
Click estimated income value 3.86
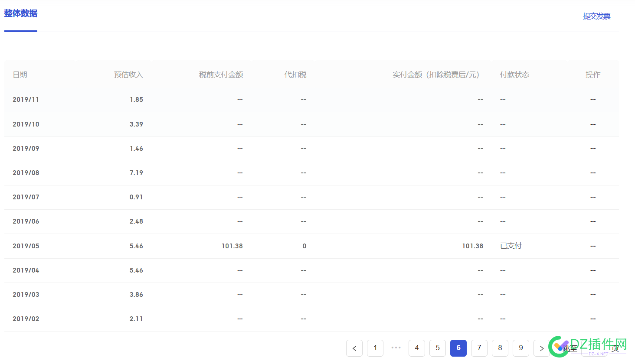point(136,295)
